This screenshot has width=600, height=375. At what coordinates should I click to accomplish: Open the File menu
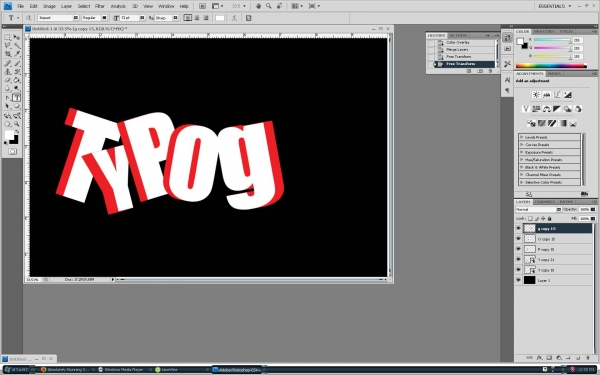click(21, 6)
